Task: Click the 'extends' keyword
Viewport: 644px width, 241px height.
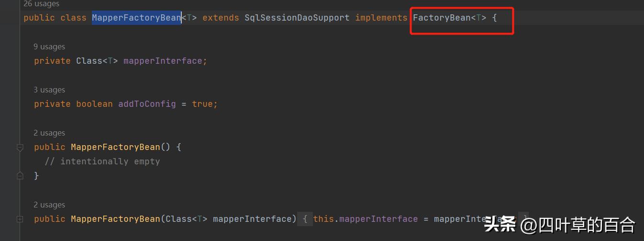Action: 221,18
